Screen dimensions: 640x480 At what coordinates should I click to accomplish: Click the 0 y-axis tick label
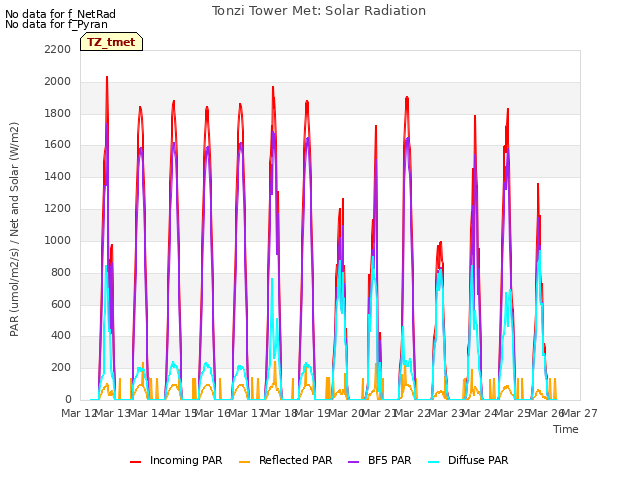tap(68, 399)
